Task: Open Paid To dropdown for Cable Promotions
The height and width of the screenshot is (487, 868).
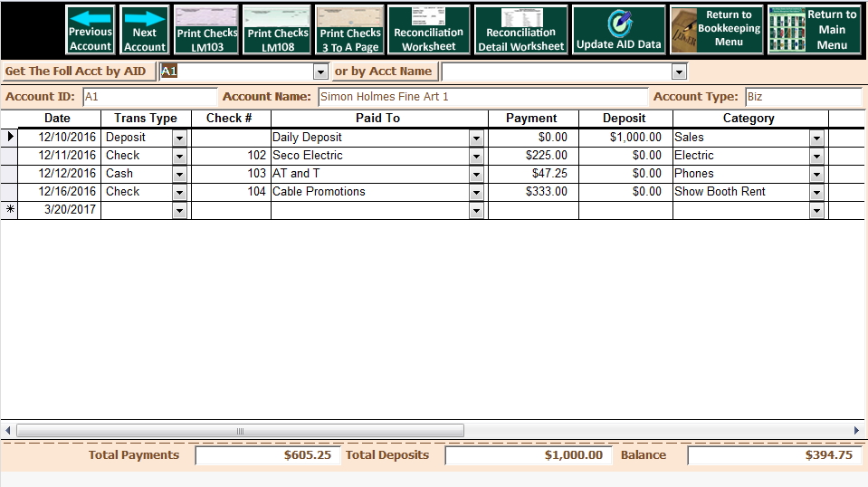Action: (x=476, y=193)
